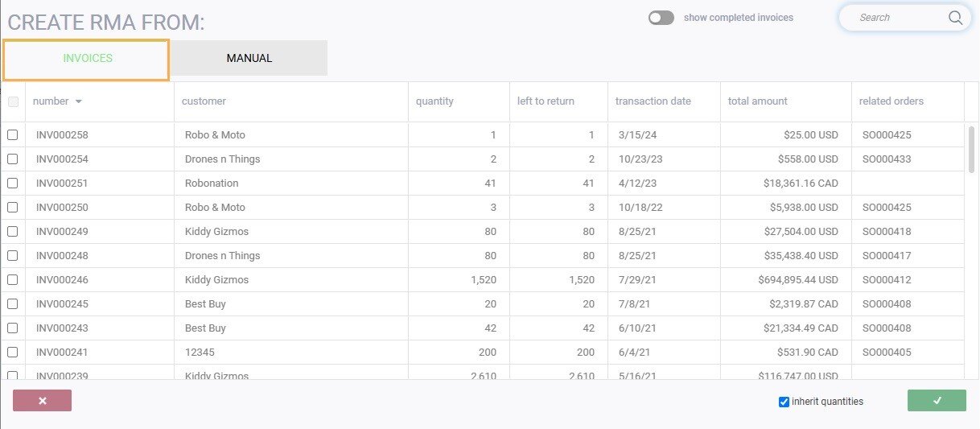
Task: Select the INV000250 row checkbox
Action: tap(13, 208)
